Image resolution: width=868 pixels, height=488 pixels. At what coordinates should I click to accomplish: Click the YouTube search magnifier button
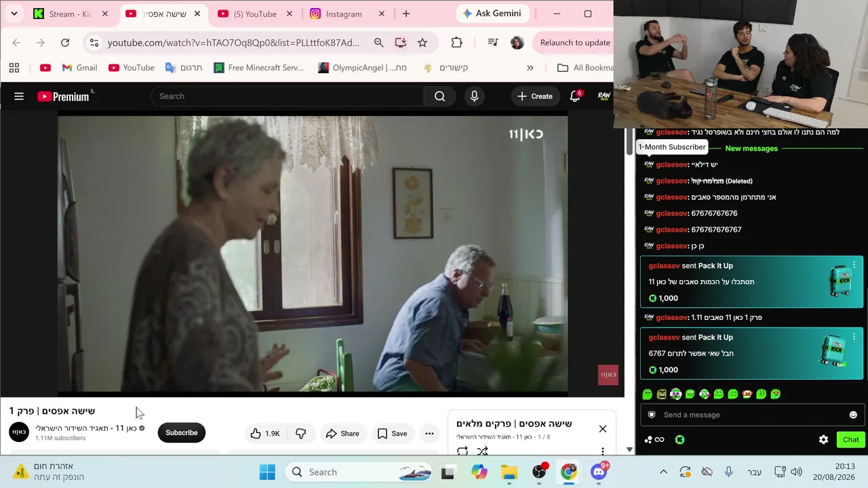click(439, 96)
